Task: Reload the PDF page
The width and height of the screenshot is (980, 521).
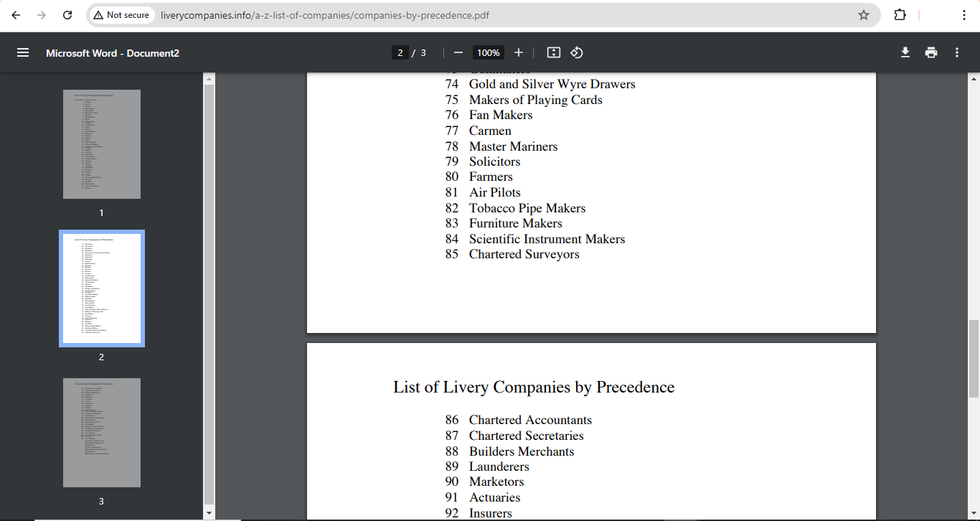Action: point(67,15)
